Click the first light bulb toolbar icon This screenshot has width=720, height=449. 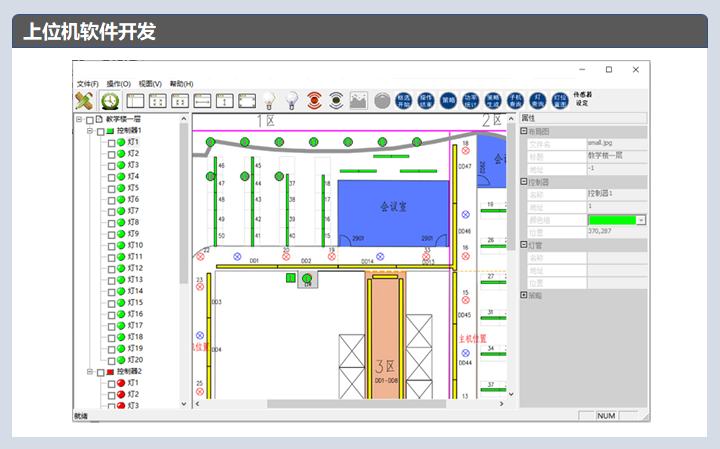[x=268, y=100]
